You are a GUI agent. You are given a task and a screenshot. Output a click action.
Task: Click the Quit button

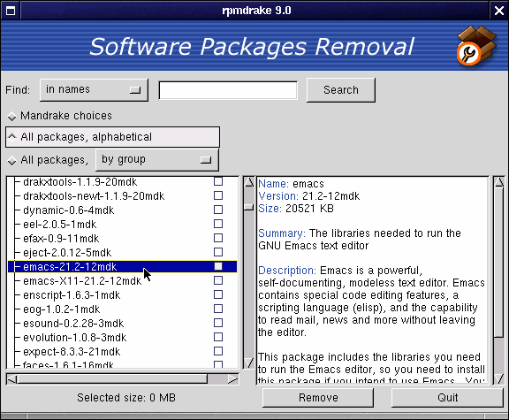pyautogui.click(x=448, y=398)
